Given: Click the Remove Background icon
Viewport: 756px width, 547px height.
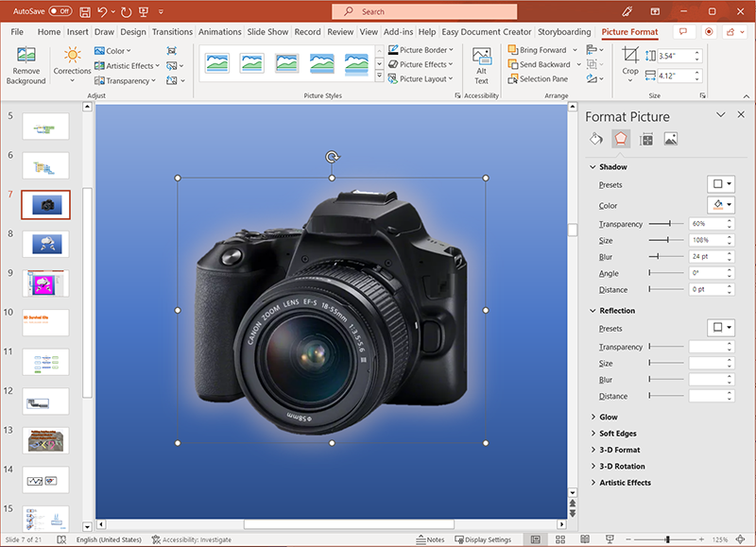Looking at the screenshot, I should [26, 55].
